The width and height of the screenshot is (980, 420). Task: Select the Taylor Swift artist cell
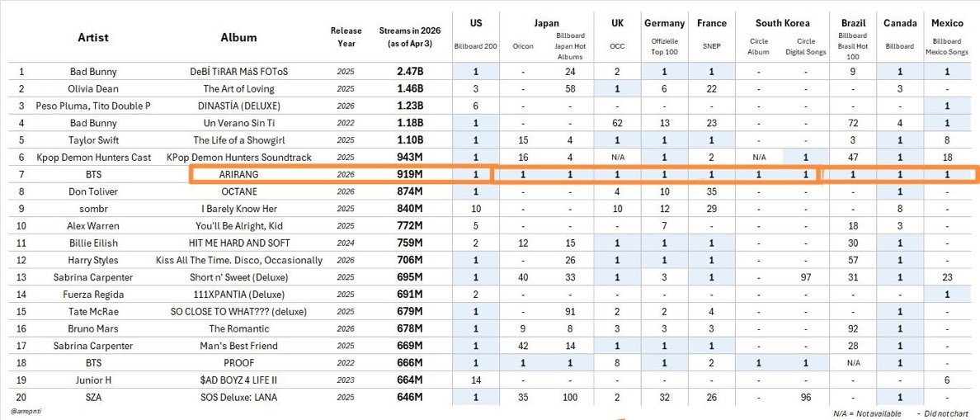(x=93, y=140)
